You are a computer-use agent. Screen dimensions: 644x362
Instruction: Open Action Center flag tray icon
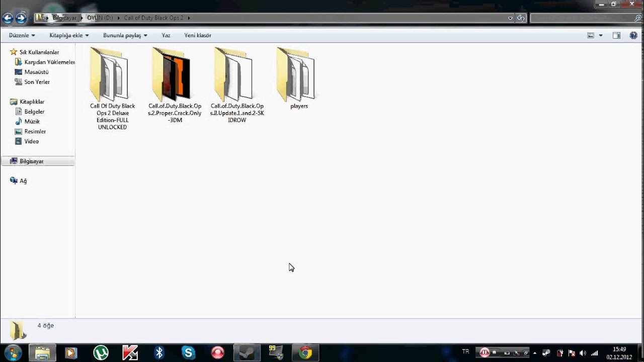point(571,353)
